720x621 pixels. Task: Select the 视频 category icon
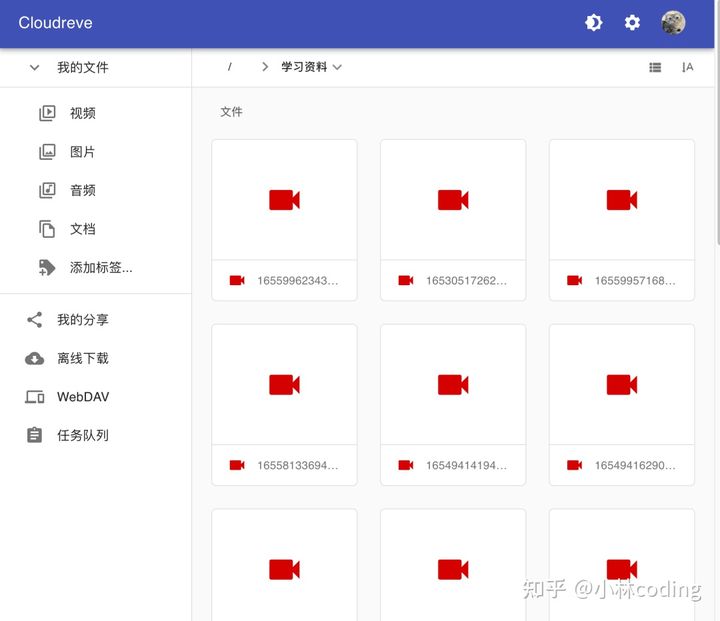[47, 113]
